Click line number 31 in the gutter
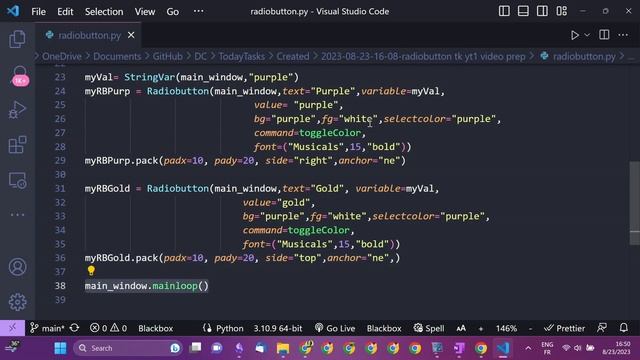Viewport: 640px width, 360px height. [x=60, y=188]
